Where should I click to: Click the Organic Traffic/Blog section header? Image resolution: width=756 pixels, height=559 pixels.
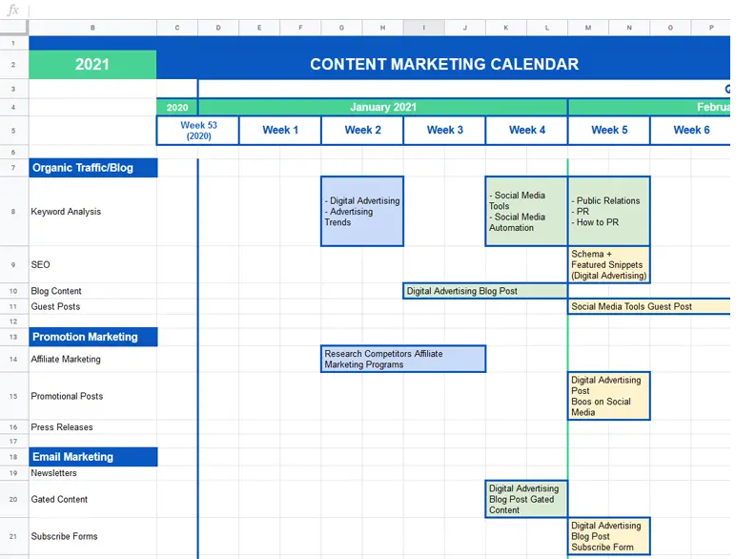pos(92,168)
